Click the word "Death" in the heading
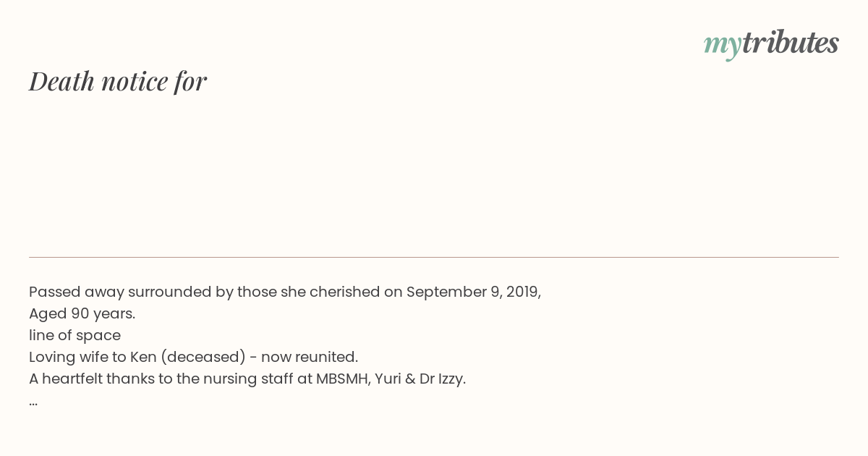 click(62, 81)
